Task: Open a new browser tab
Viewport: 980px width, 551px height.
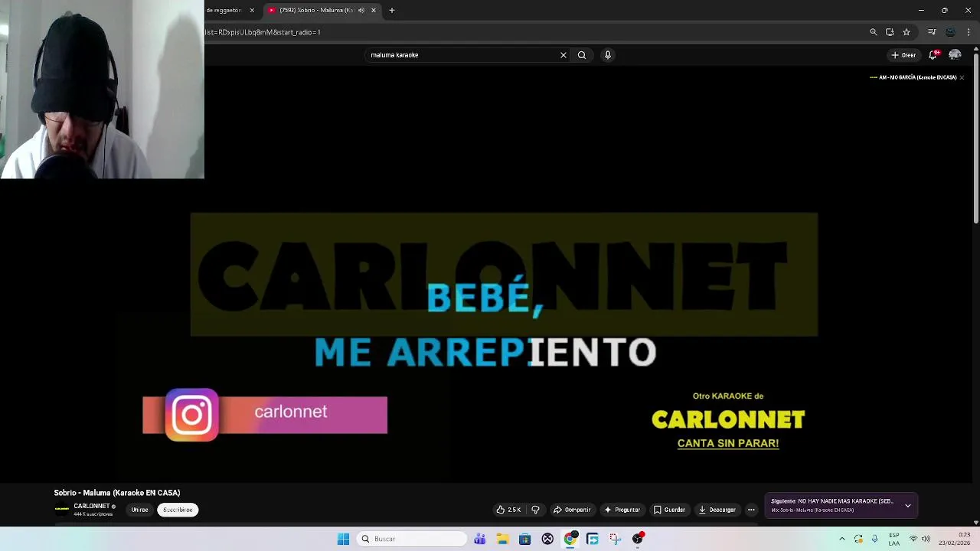Action: (392, 11)
